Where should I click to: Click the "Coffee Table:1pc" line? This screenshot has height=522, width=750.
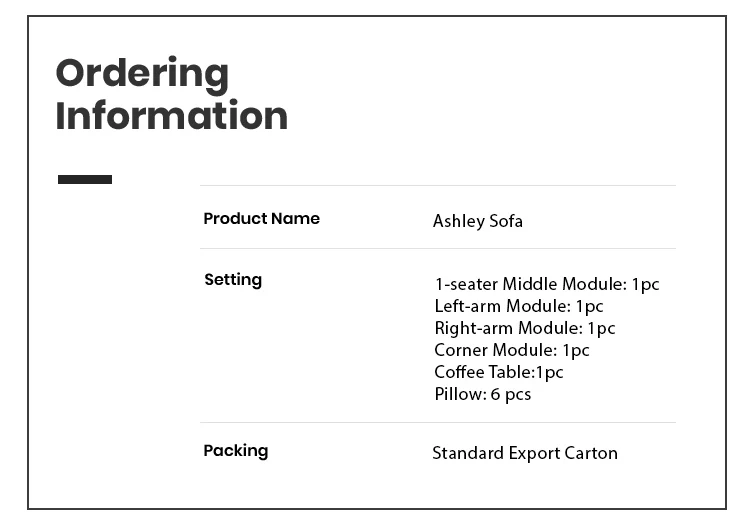tap(499, 373)
